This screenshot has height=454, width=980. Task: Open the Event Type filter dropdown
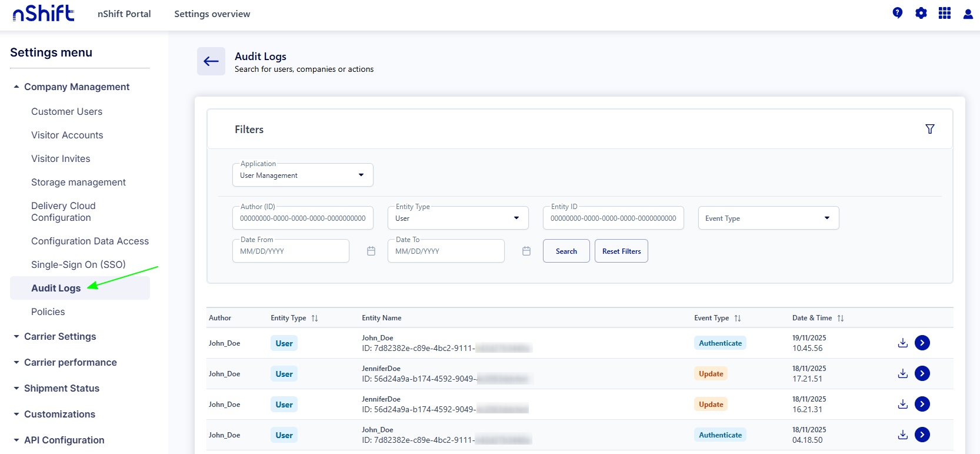click(x=768, y=218)
